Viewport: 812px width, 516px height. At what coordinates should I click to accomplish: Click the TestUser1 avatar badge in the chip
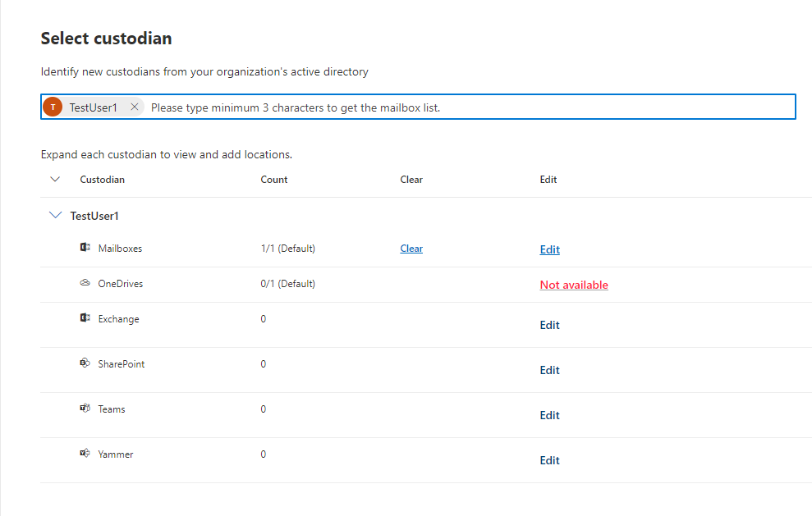pyautogui.click(x=53, y=106)
